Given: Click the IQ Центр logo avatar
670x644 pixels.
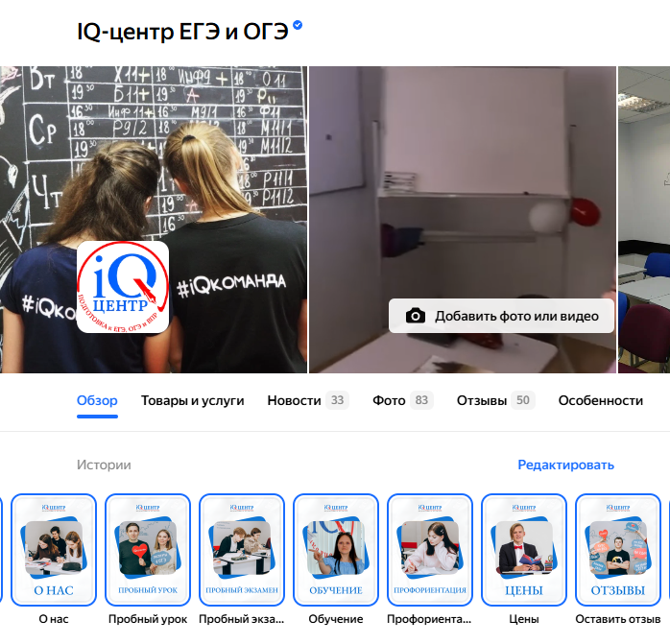Looking at the screenshot, I should (123, 287).
